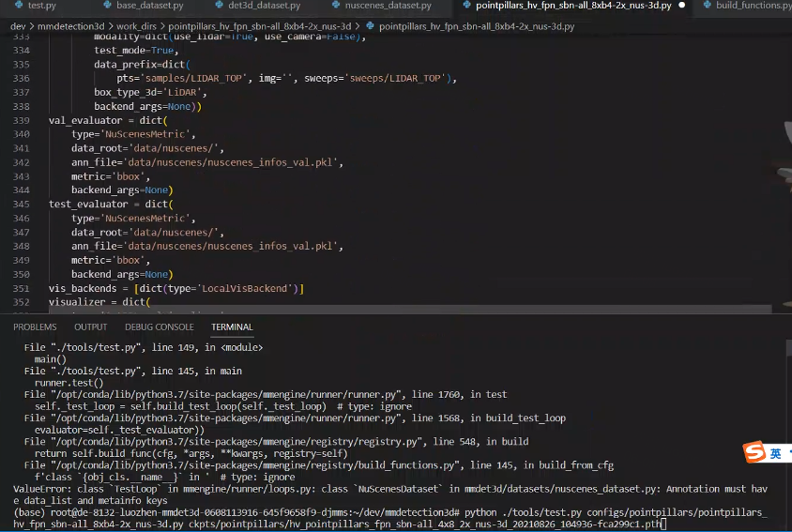Open the PROBLEMS panel tab
The height and width of the screenshot is (532, 792).
pyautogui.click(x=35, y=327)
